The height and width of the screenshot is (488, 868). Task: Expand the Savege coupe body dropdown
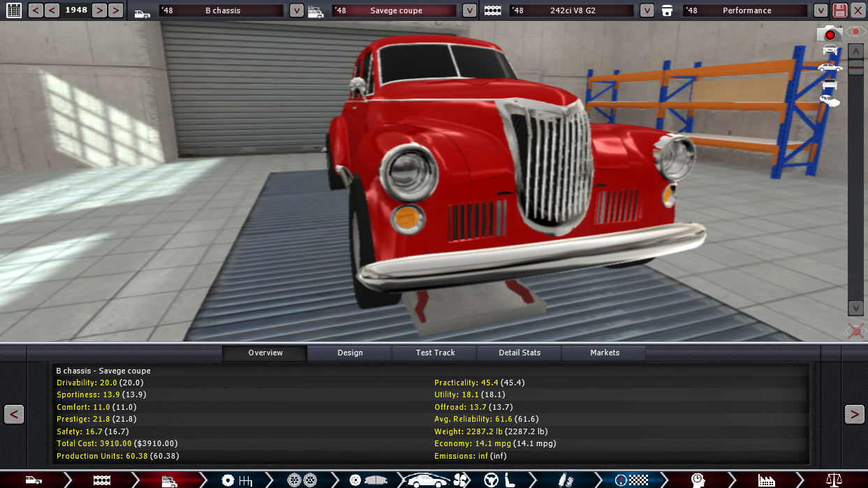469,10
